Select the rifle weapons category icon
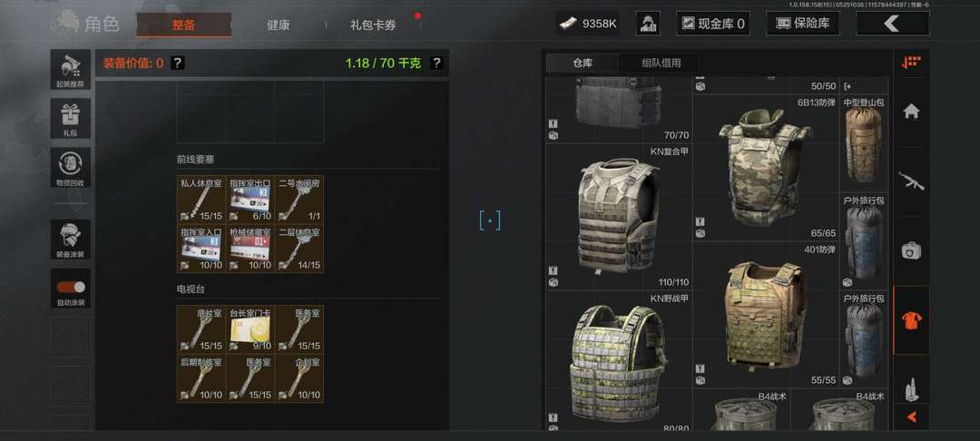Screen dimensions: 980x441 [911, 181]
